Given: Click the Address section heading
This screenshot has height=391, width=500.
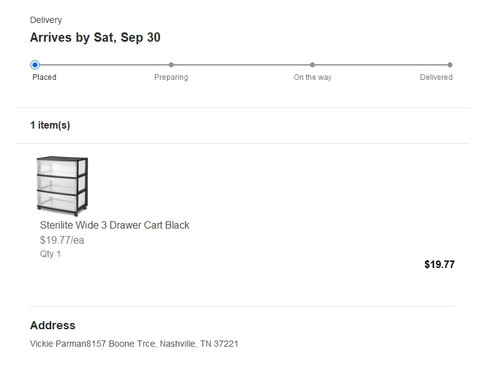Looking at the screenshot, I should click(53, 325).
